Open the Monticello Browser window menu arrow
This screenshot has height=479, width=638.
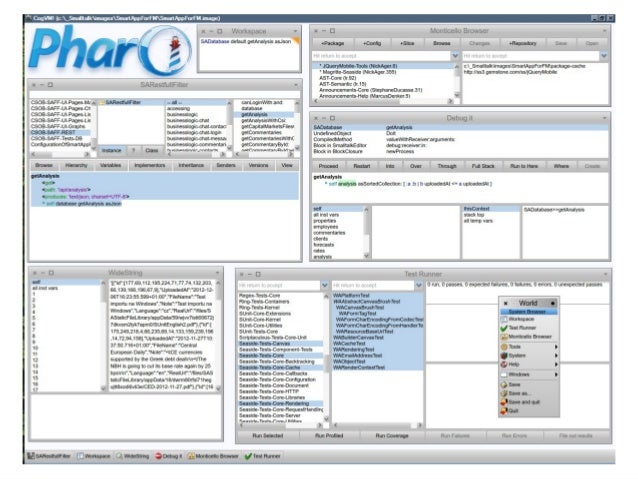click(604, 31)
